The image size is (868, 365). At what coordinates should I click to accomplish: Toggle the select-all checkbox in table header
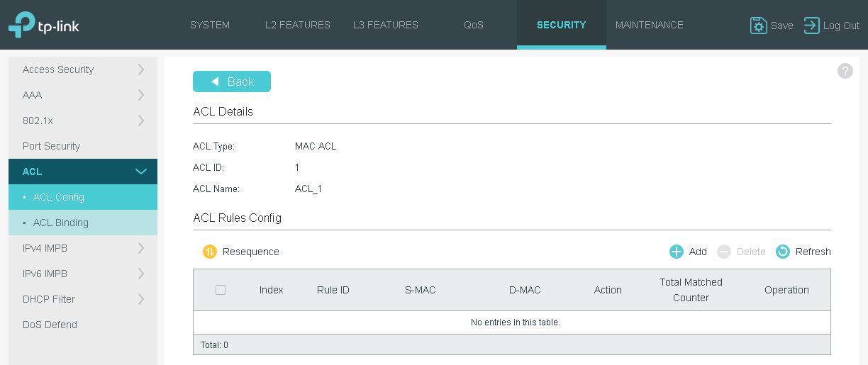pyautogui.click(x=221, y=290)
